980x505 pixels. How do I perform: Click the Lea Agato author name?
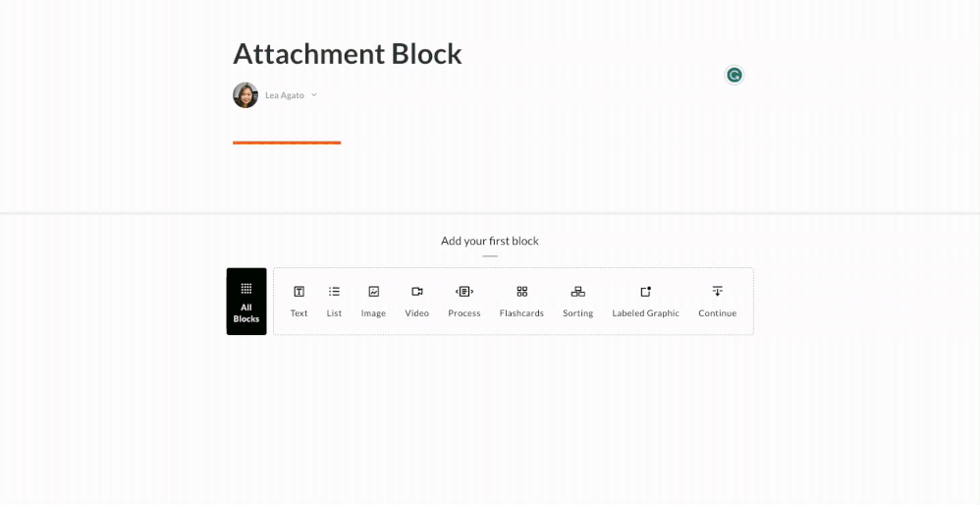(x=285, y=95)
